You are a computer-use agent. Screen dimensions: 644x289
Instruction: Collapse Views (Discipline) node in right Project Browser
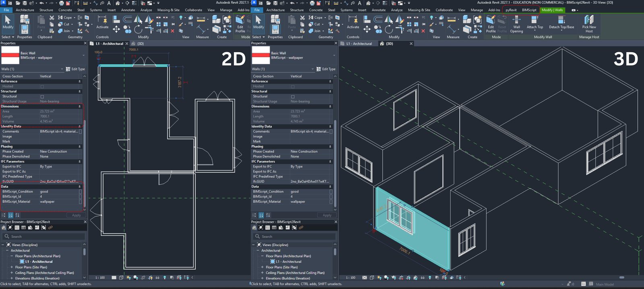[x=254, y=245]
